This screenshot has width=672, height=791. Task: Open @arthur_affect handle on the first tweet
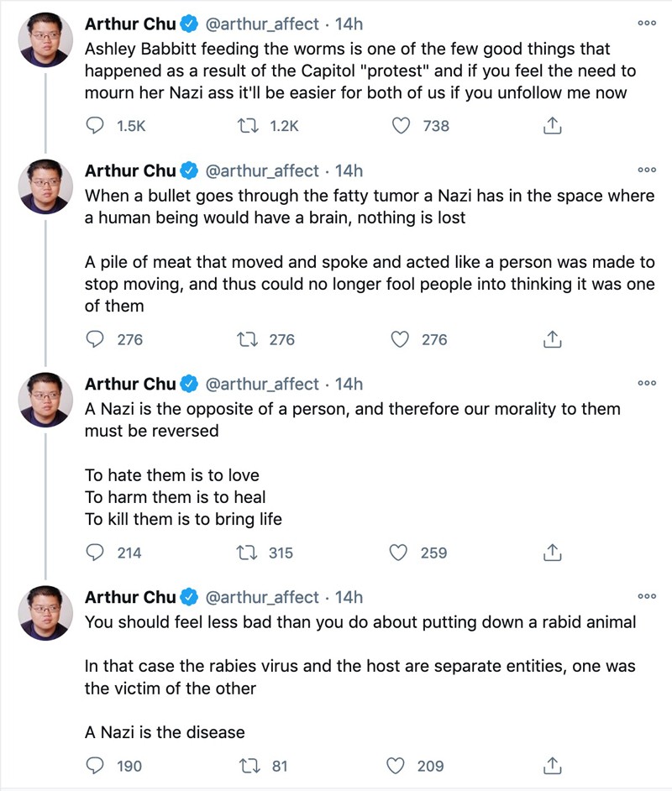[262, 24]
